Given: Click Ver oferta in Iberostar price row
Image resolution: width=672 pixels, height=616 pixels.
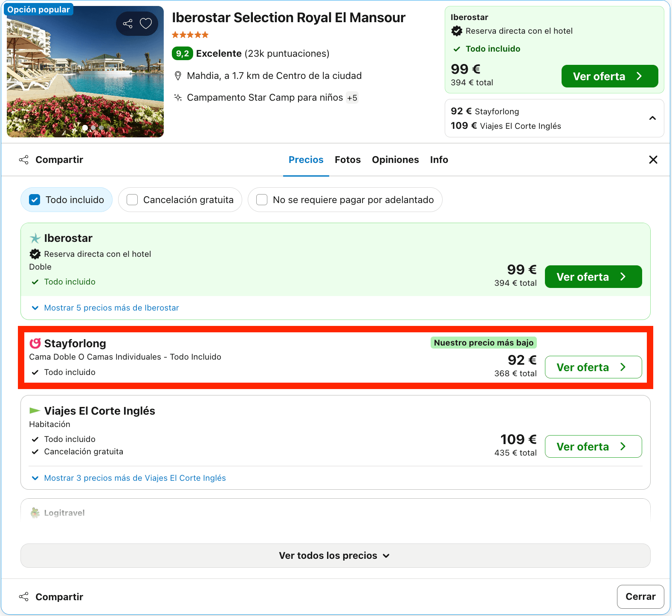Looking at the screenshot, I should pyautogui.click(x=594, y=277).
